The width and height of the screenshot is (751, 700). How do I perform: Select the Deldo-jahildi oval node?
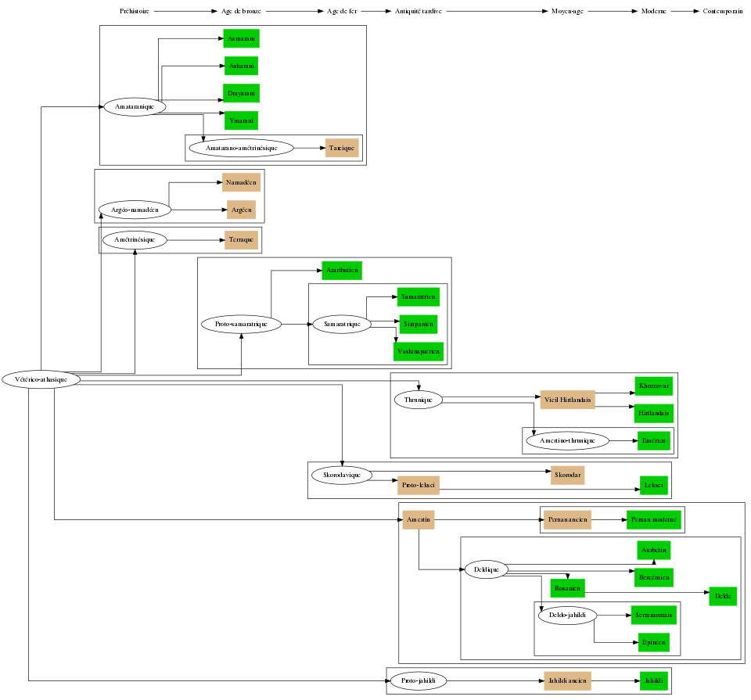(567, 616)
